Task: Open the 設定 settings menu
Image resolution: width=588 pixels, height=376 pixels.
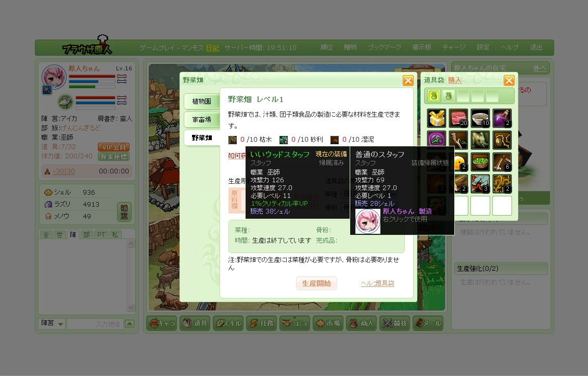Action: click(483, 47)
